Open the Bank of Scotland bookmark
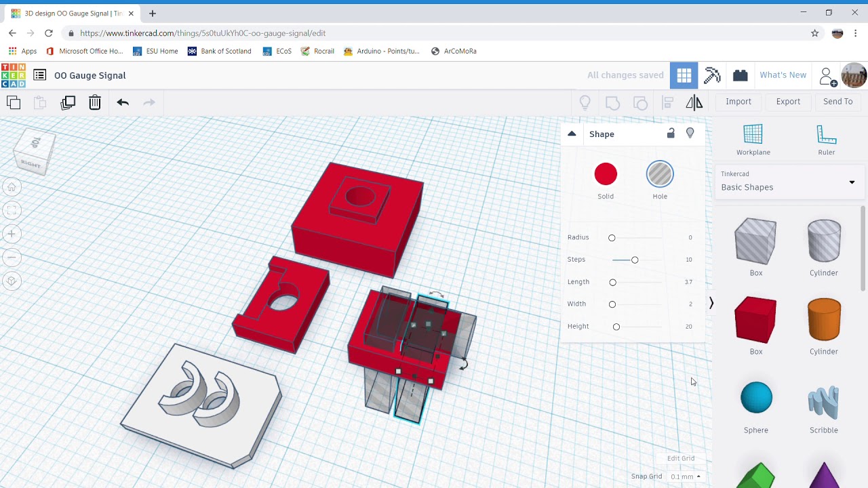 219,51
